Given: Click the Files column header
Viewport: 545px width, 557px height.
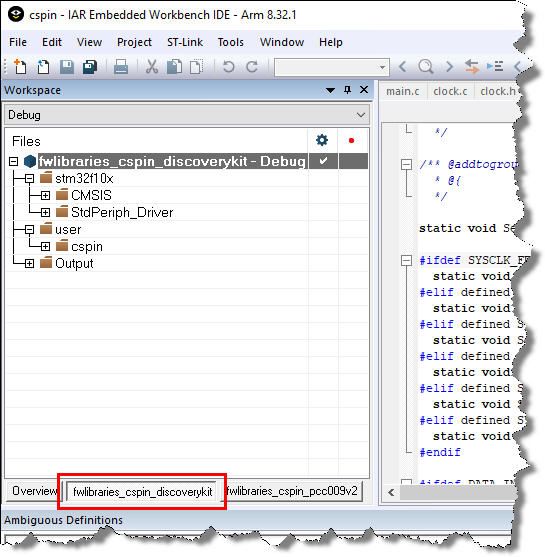Looking at the screenshot, I should click(26, 141).
